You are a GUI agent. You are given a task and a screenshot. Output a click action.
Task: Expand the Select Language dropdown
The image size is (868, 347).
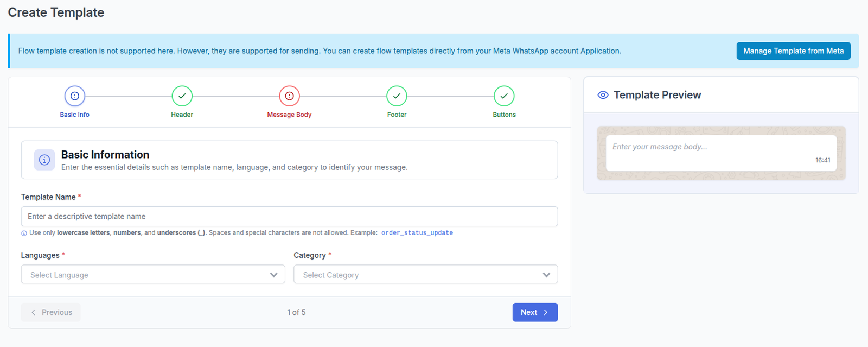pyautogui.click(x=153, y=274)
